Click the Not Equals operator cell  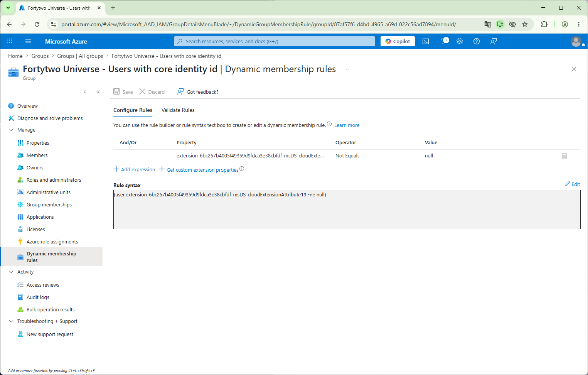347,156
